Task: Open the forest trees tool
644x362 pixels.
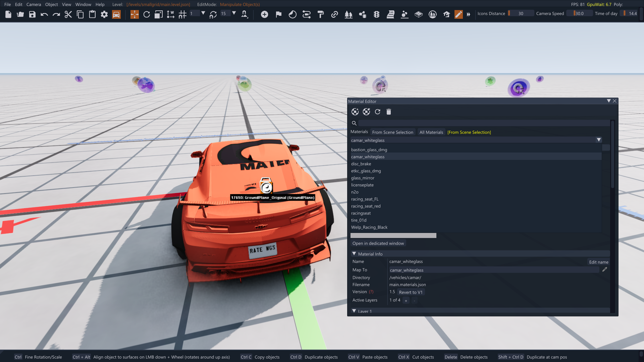Action: 348,14
